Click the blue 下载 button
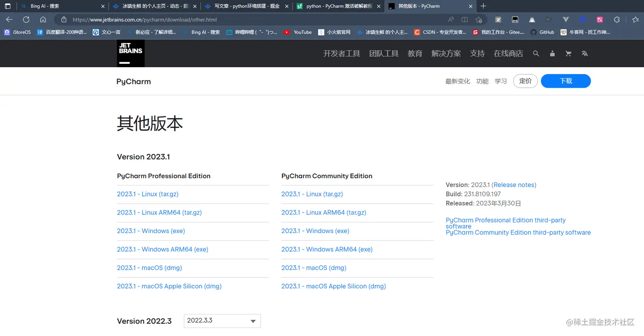 pyautogui.click(x=566, y=81)
